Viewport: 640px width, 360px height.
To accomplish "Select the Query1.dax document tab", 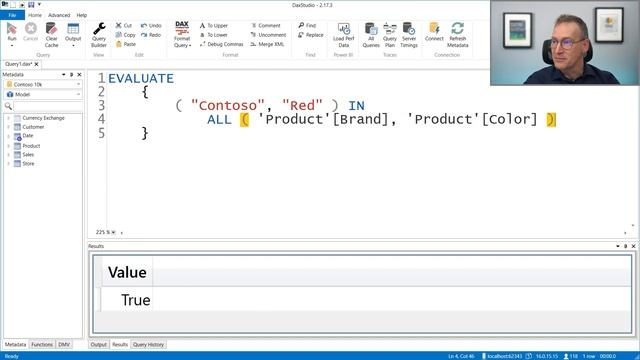I will [x=18, y=64].
